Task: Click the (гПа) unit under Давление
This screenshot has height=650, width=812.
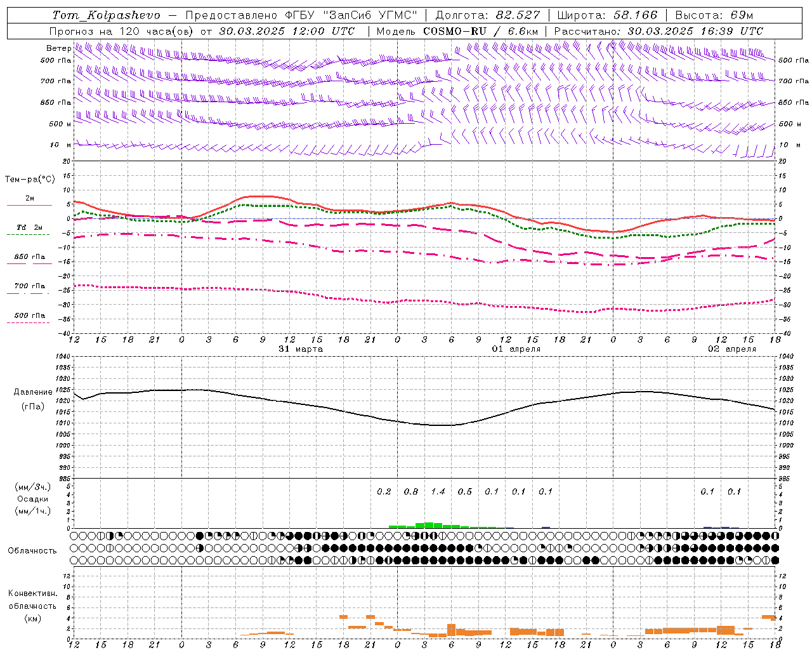Action: 32,407
